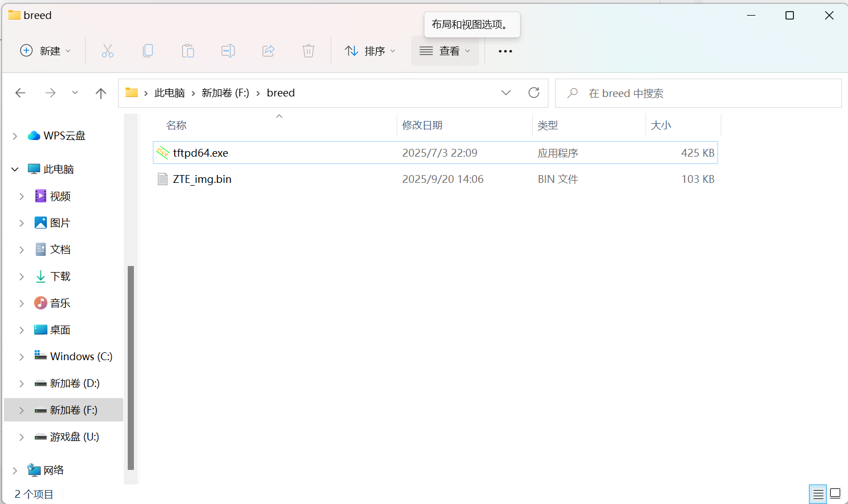Click the date 2025/9/20 14:06

[x=443, y=179]
